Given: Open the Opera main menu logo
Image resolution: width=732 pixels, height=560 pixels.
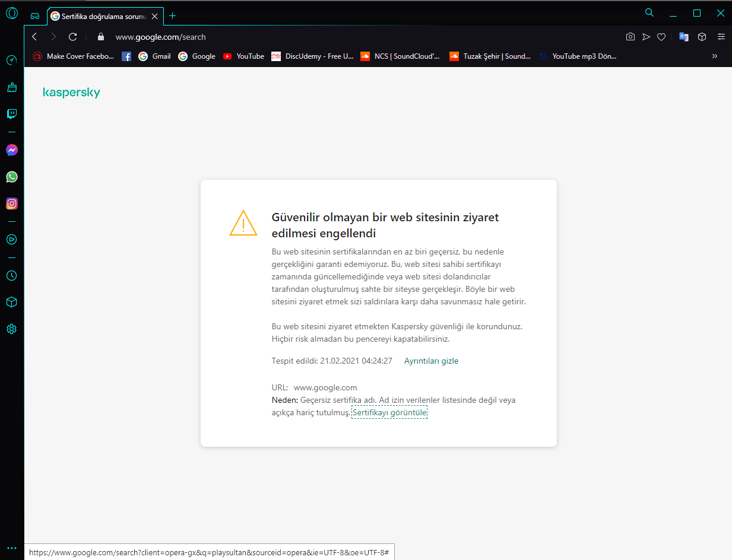Looking at the screenshot, I should coord(12,12).
